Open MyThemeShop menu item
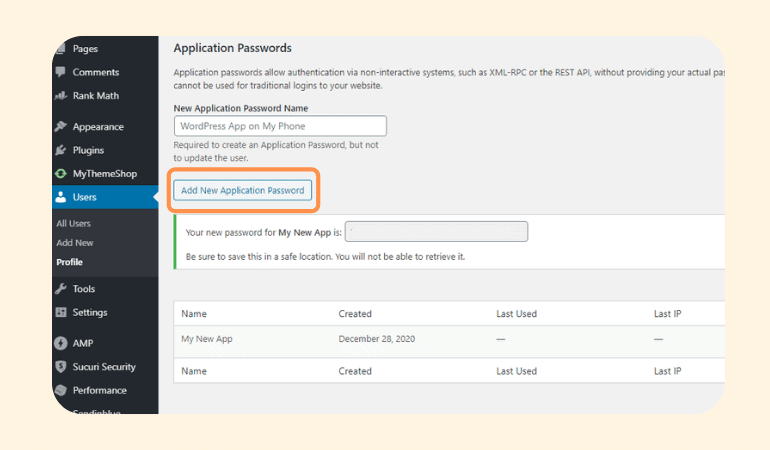770x450 pixels. pyautogui.click(x=105, y=173)
